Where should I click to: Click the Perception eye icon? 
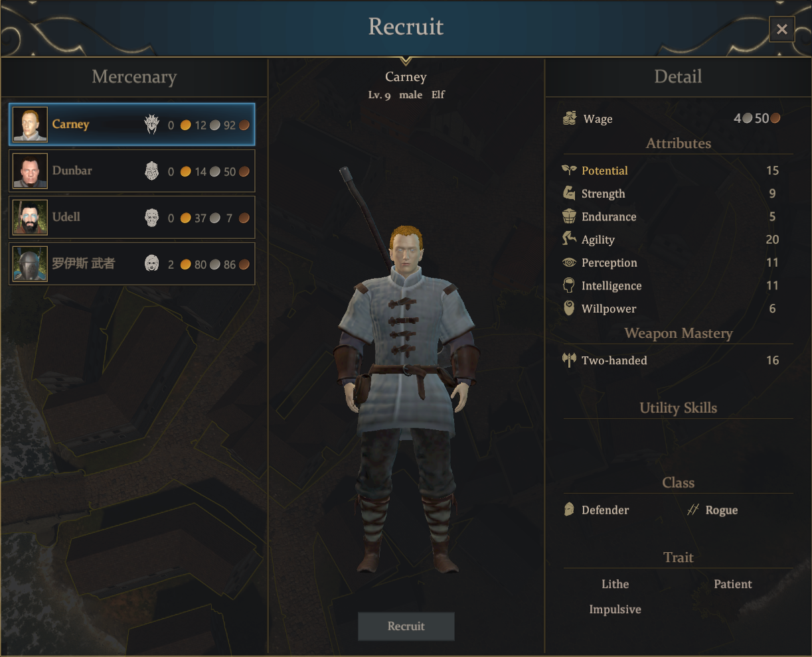point(569,263)
